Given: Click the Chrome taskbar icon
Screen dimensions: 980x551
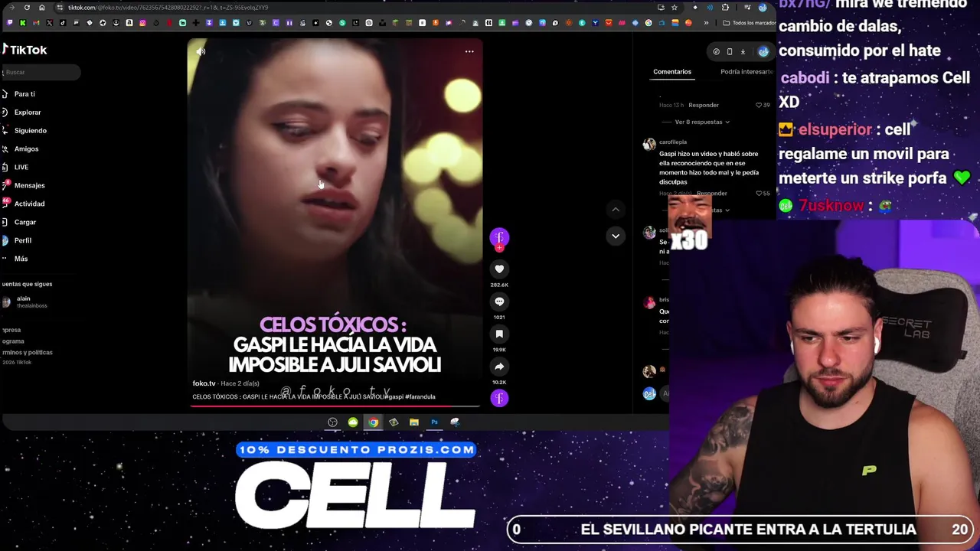Looking at the screenshot, I should [x=373, y=422].
